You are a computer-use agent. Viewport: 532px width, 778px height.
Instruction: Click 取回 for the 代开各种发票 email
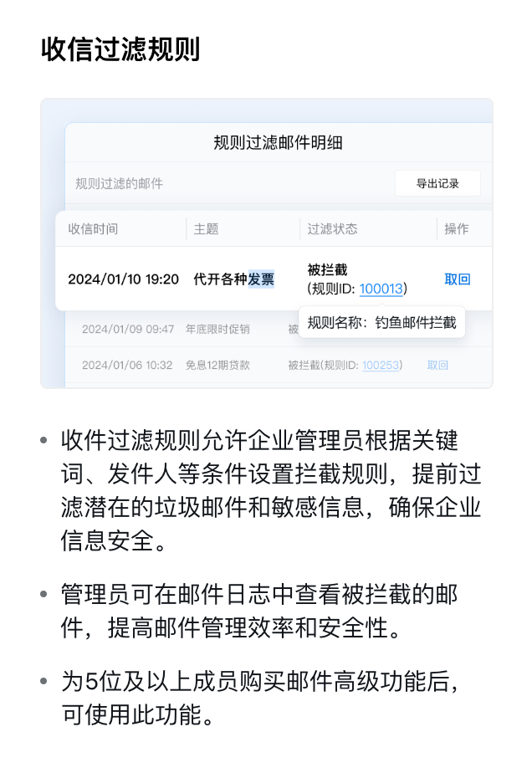(457, 279)
